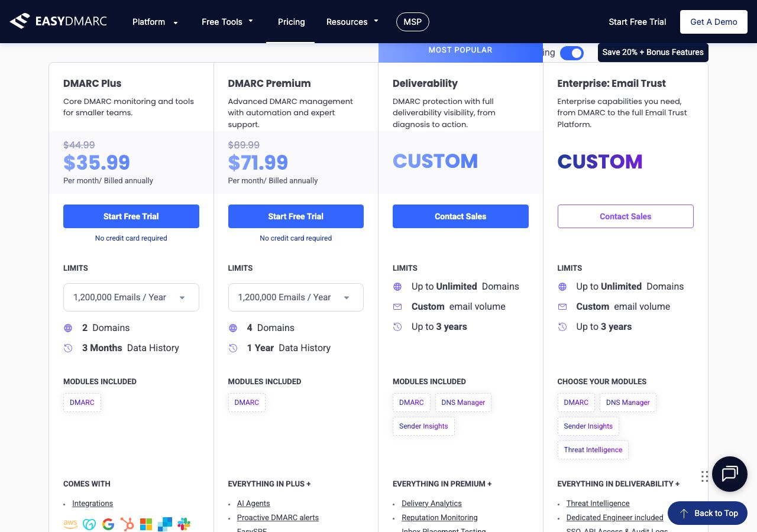Open DMARC Premium email volume dropdown
Screen dimensions: 757x532
(x=296, y=297)
